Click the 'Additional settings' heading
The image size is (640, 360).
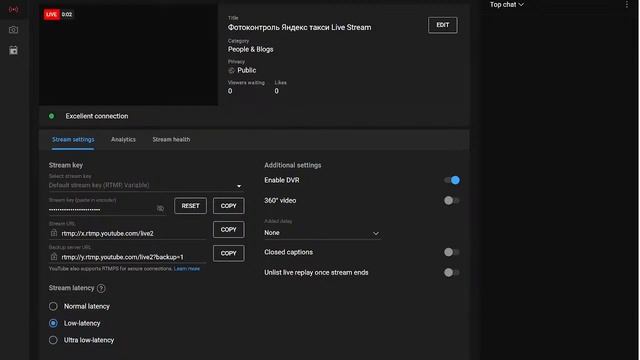point(293,165)
